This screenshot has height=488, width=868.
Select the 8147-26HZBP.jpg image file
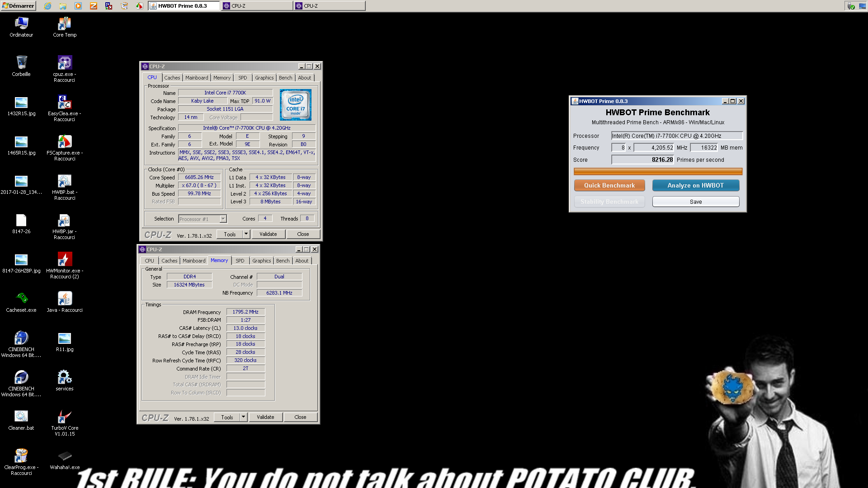click(21, 263)
